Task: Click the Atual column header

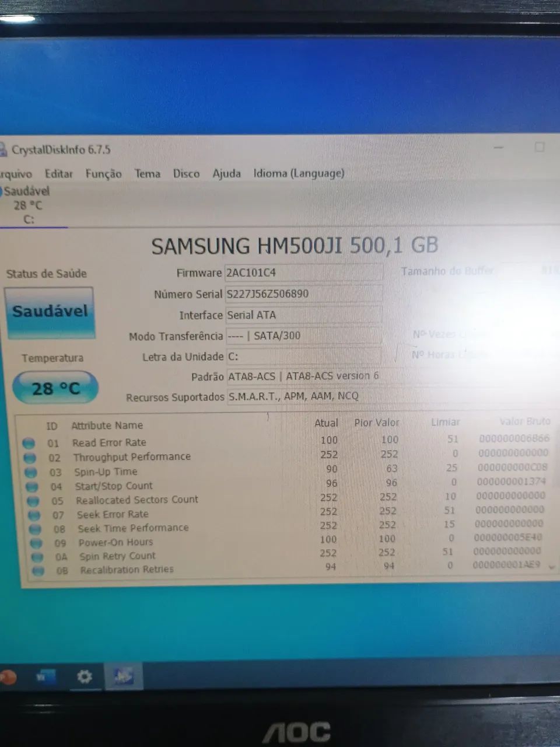Action: tap(326, 423)
